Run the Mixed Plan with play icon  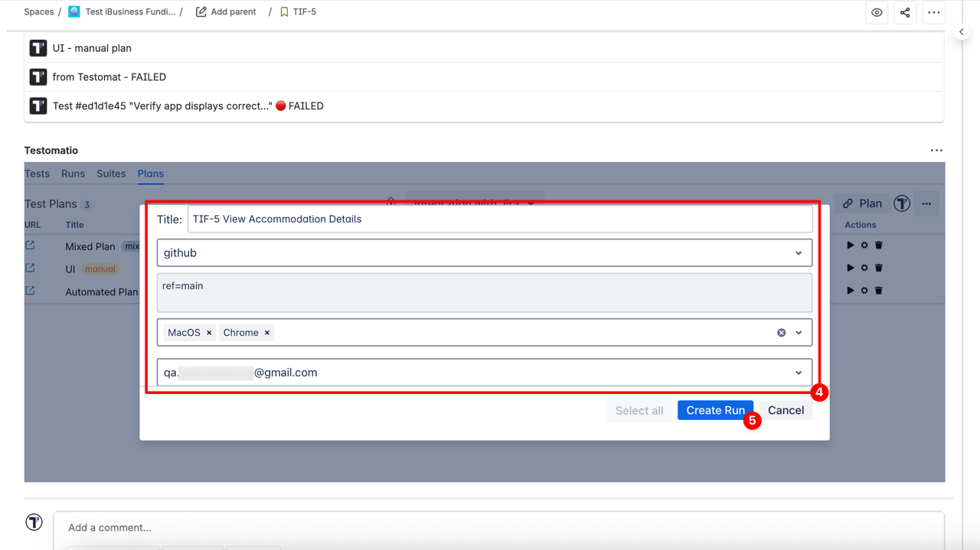[x=850, y=246]
